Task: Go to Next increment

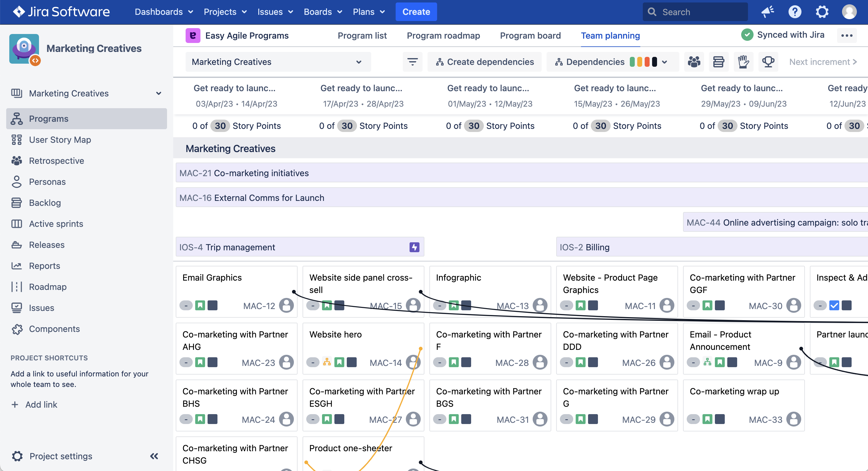Action: 823,62
